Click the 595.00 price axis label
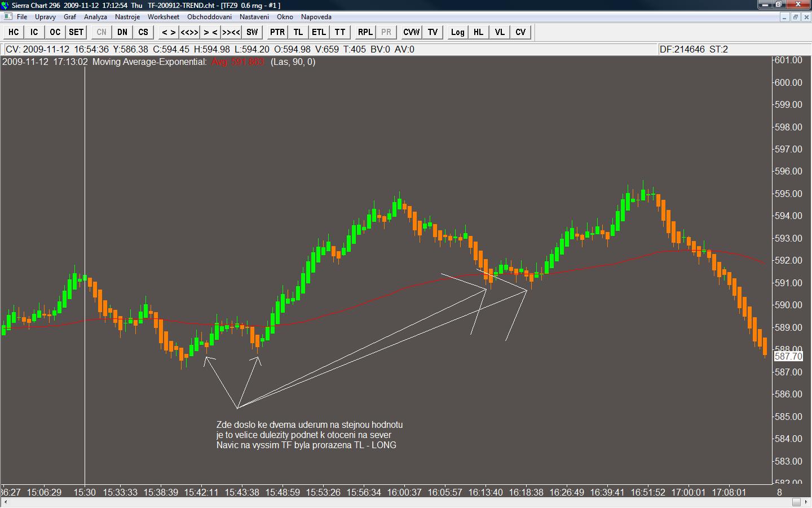812x508 pixels. pos(788,194)
